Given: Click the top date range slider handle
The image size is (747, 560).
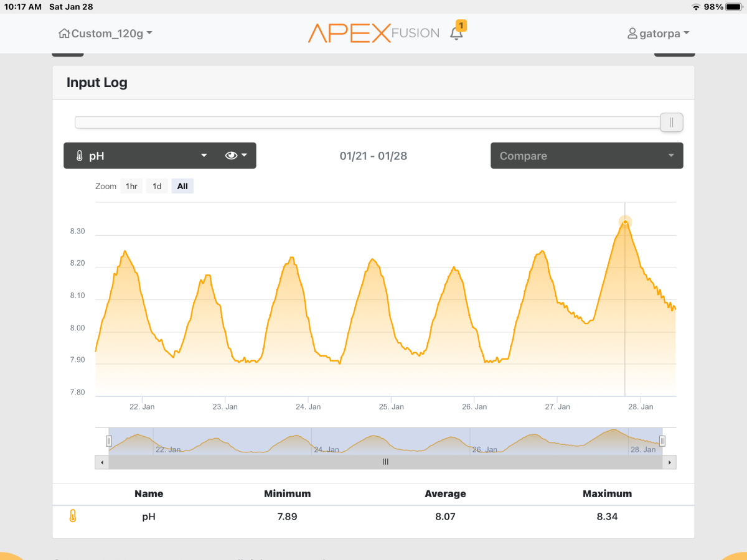Looking at the screenshot, I should coord(671,123).
